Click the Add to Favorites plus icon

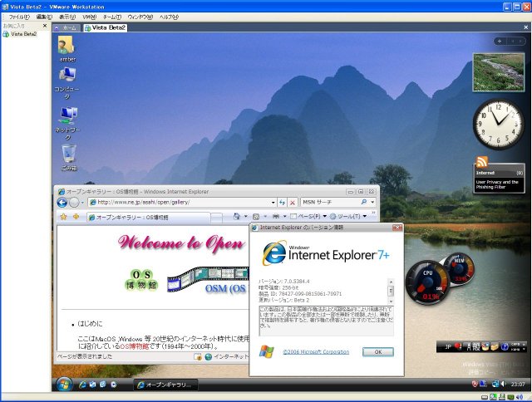click(76, 216)
